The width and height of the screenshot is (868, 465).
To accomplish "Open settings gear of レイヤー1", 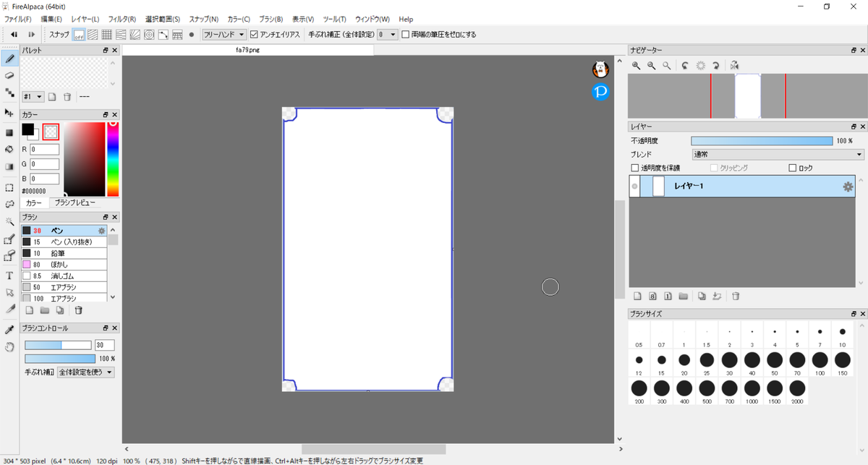I will (848, 187).
